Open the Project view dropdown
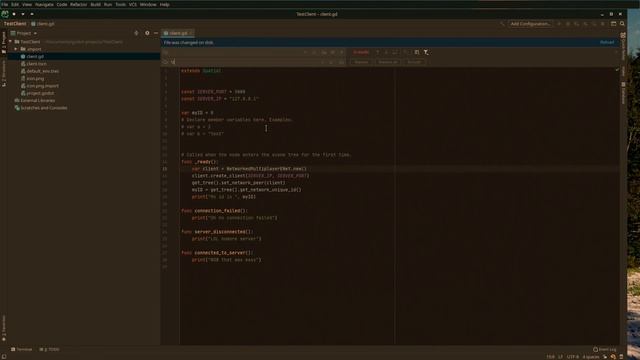The height and width of the screenshot is (360, 640). click(24, 33)
